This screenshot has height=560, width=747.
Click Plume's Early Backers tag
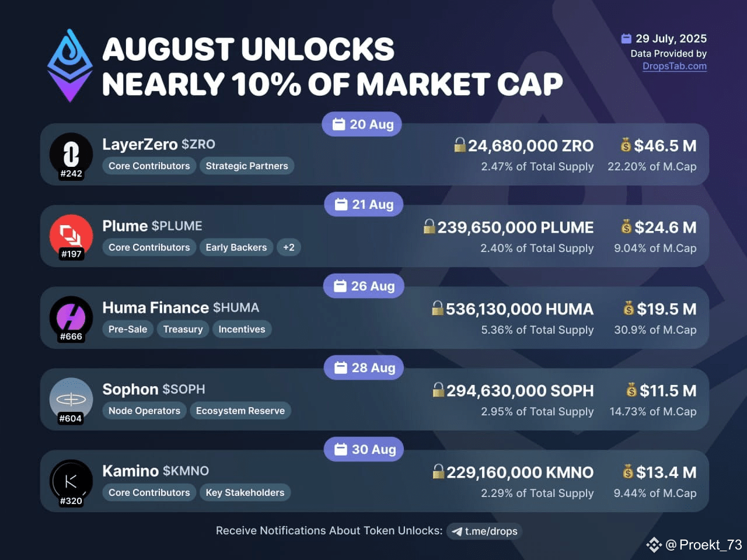(x=236, y=247)
